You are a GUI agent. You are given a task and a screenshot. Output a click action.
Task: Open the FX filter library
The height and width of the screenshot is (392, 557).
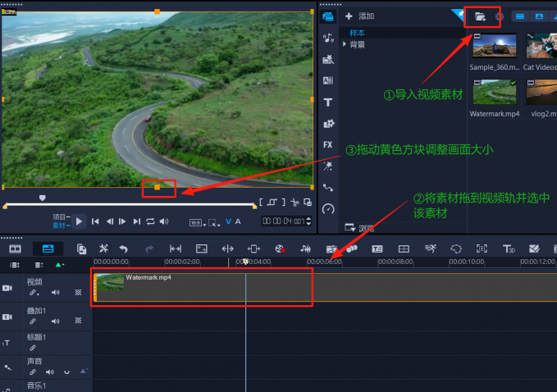coord(328,144)
